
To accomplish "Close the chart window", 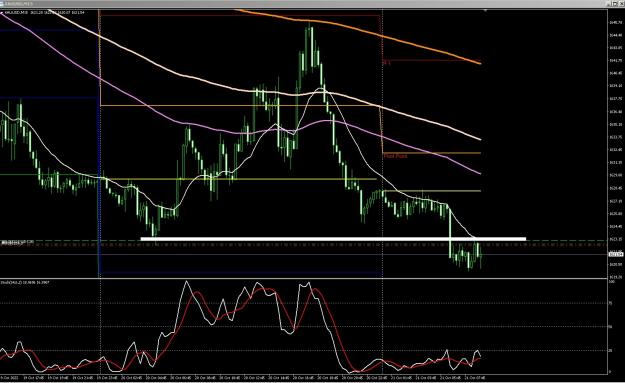I will [x=622, y=4].
